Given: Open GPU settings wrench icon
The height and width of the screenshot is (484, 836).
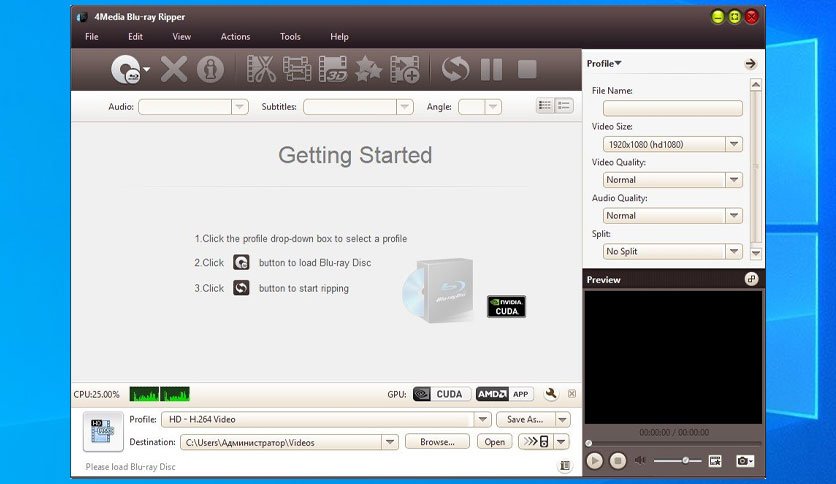Looking at the screenshot, I should pos(551,394).
